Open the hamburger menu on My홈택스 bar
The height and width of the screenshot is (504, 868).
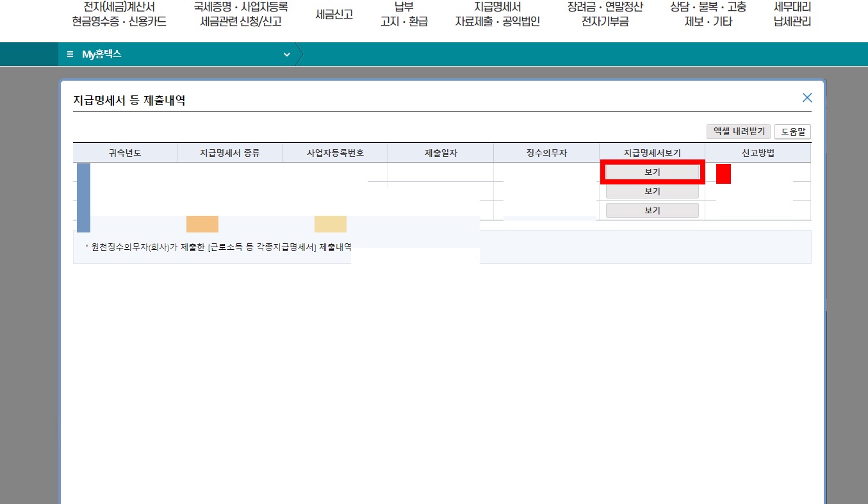click(x=70, y=54)
